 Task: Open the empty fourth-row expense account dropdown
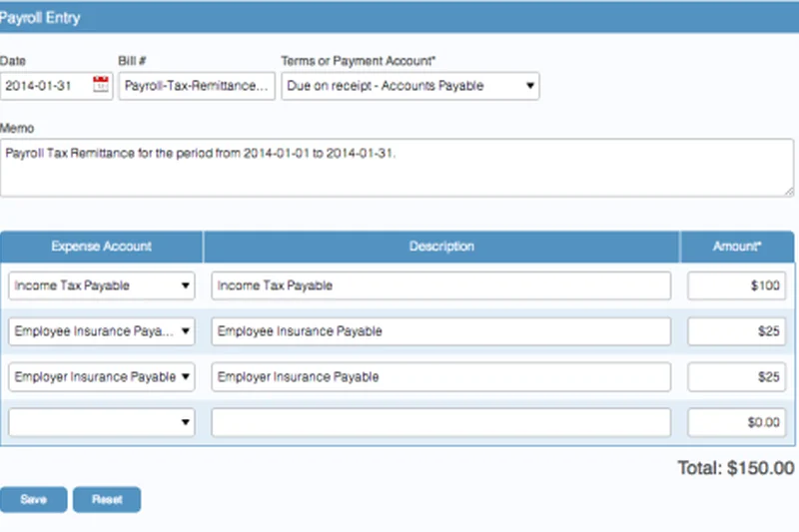[x=101, y=423]
